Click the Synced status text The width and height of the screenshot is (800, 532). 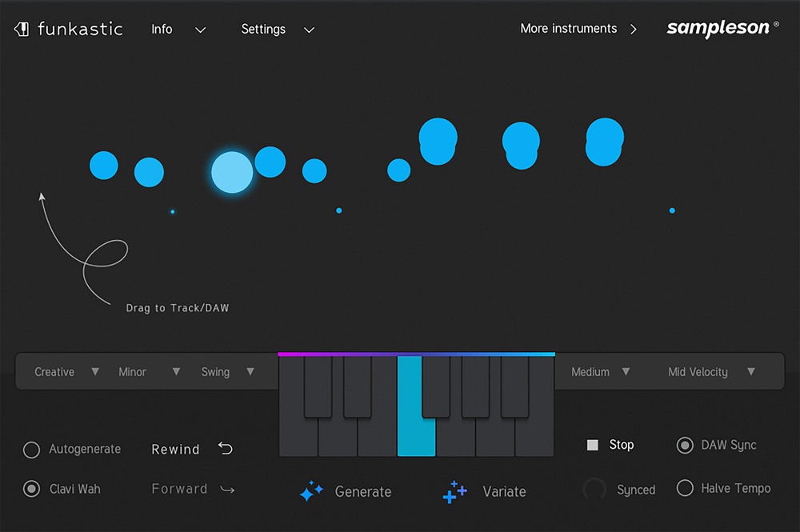click(636, 490)
